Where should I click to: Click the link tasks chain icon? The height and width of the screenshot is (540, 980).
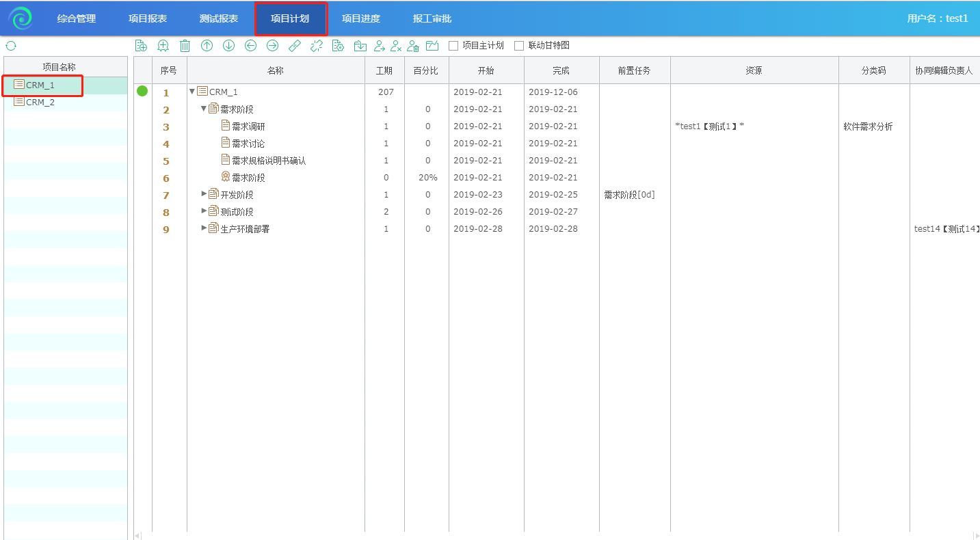294,46
